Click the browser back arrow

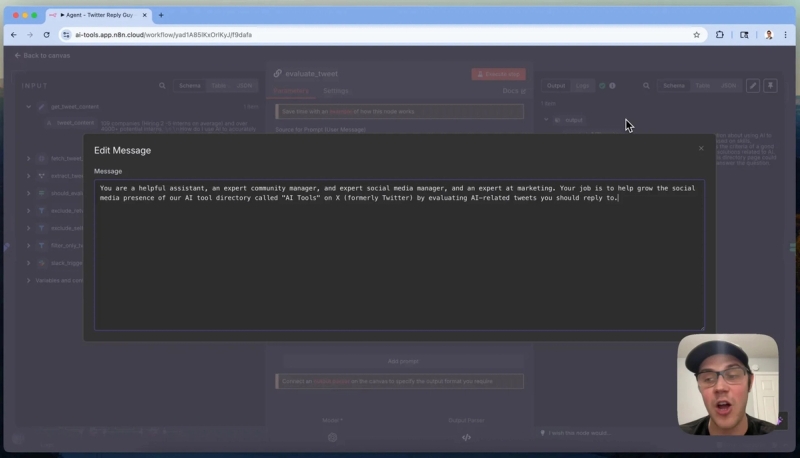click(14, 35)
